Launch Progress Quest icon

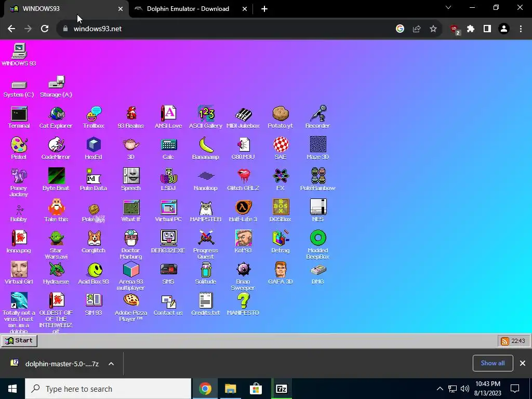(206, 245)
